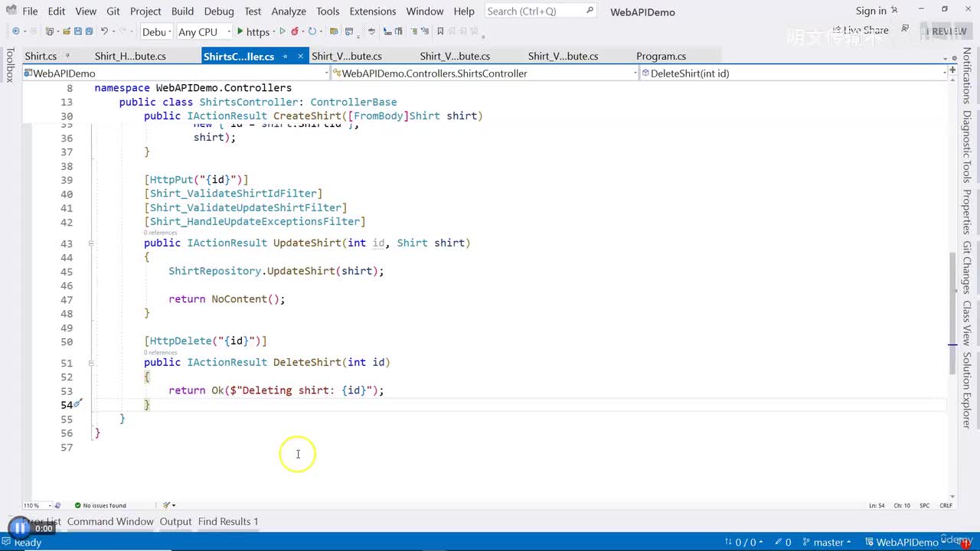Click the green No issues found check icon

pyautogui.click(x=77, y=505)
